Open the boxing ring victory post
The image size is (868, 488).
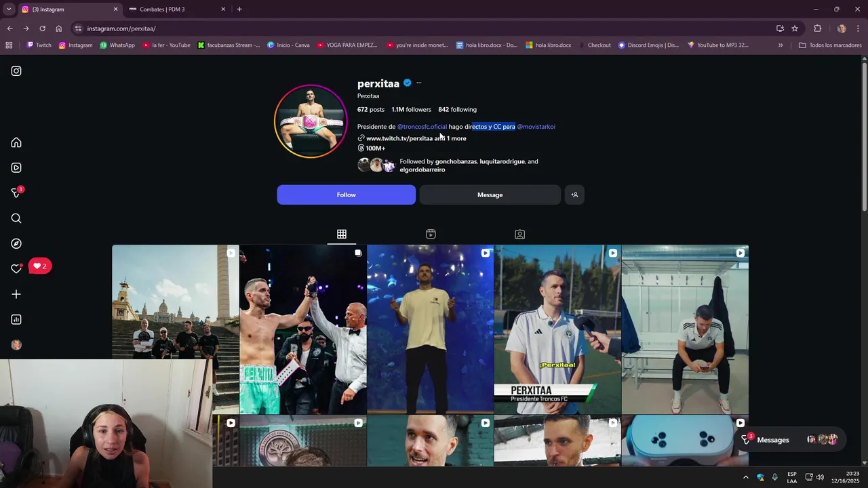(x=303, y=329)
